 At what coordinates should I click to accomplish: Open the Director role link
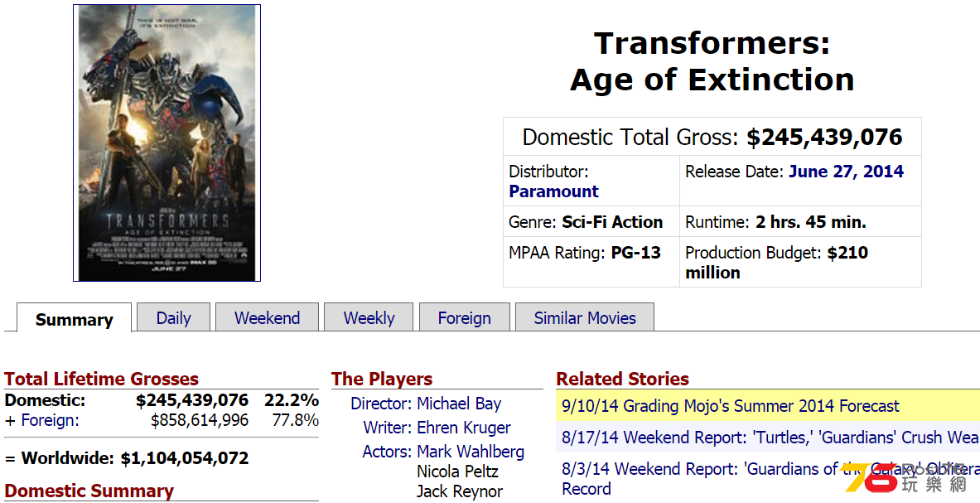pyautogui.click(x=380, y=404)
